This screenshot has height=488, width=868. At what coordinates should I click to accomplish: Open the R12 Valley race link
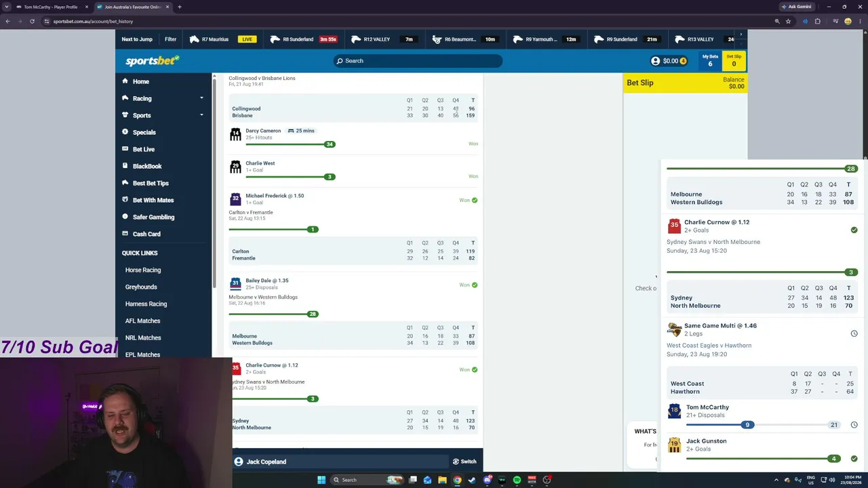point(384,39)
